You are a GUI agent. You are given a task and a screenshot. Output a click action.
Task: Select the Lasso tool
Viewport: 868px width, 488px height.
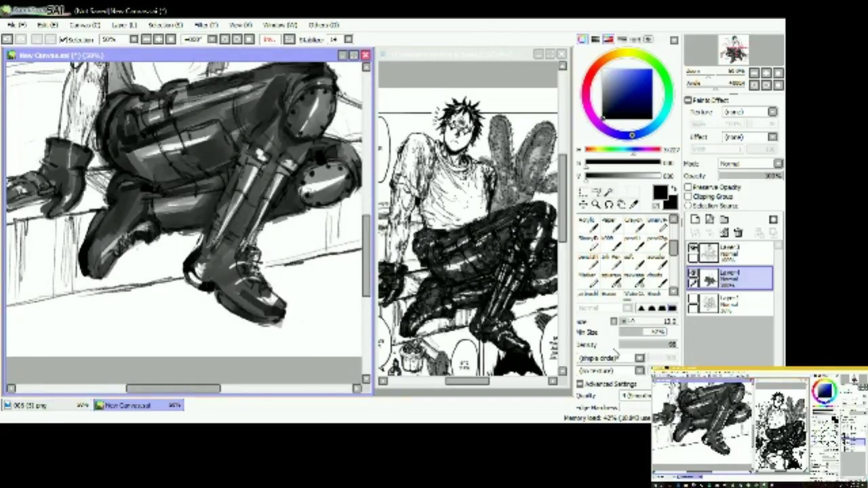(595, 193)
